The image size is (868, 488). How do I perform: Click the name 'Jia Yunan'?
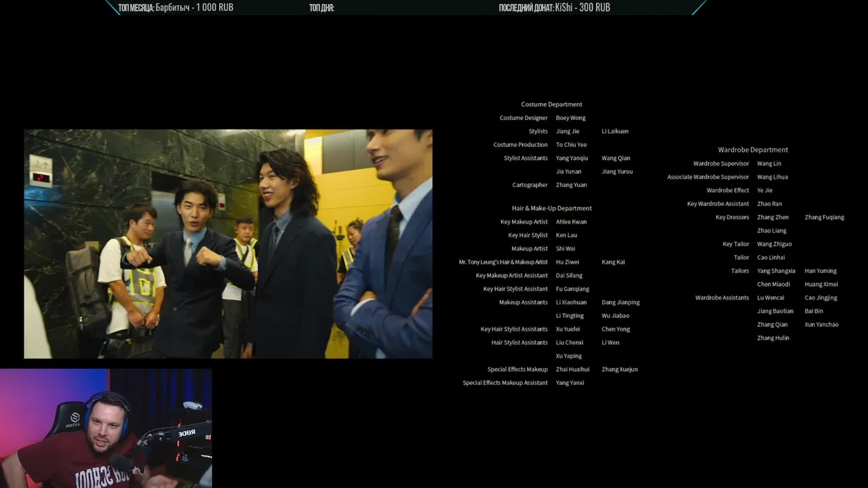click(x=568, y=171)
